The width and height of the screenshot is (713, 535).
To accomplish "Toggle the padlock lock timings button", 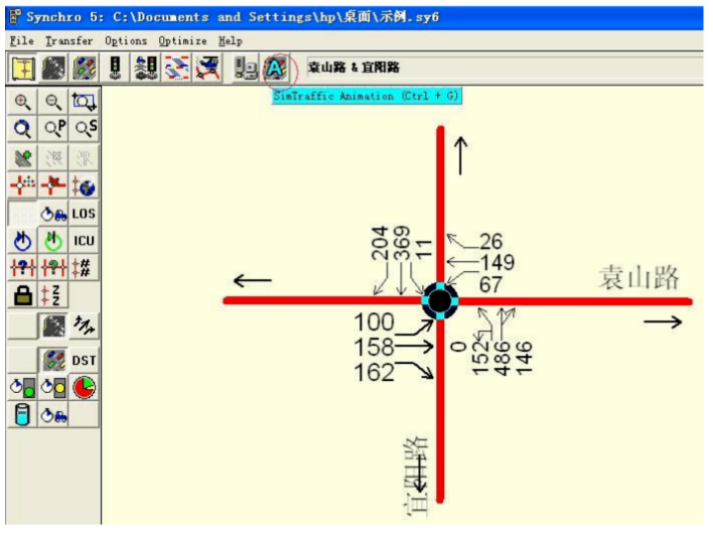I will 23,295.
